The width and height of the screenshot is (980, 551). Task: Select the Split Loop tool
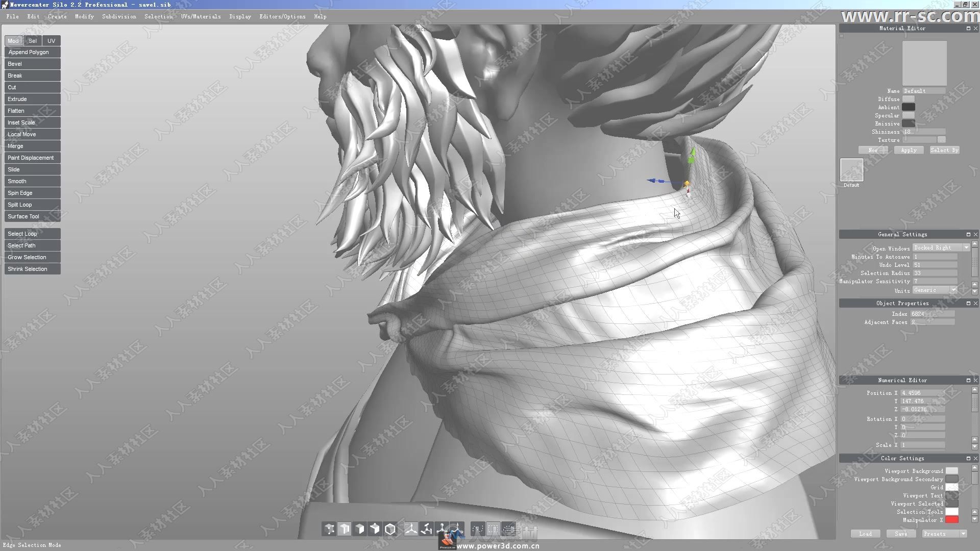click(19, 205)
